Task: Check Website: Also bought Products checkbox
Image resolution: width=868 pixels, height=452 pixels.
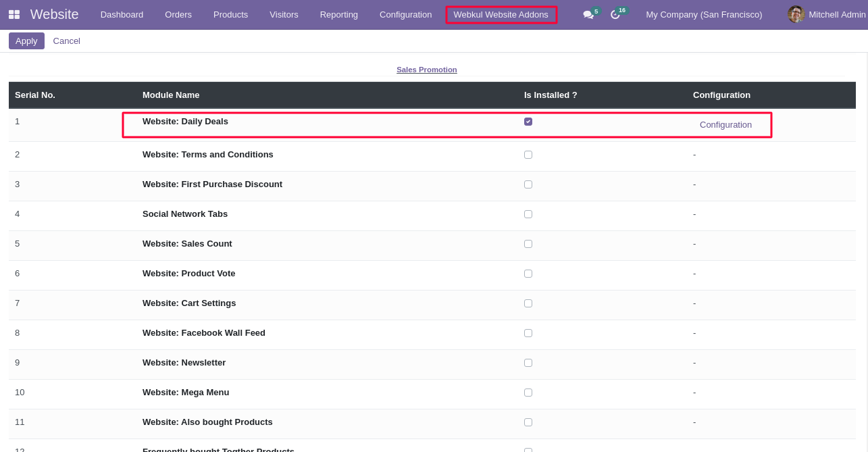Action: (528, 422)
